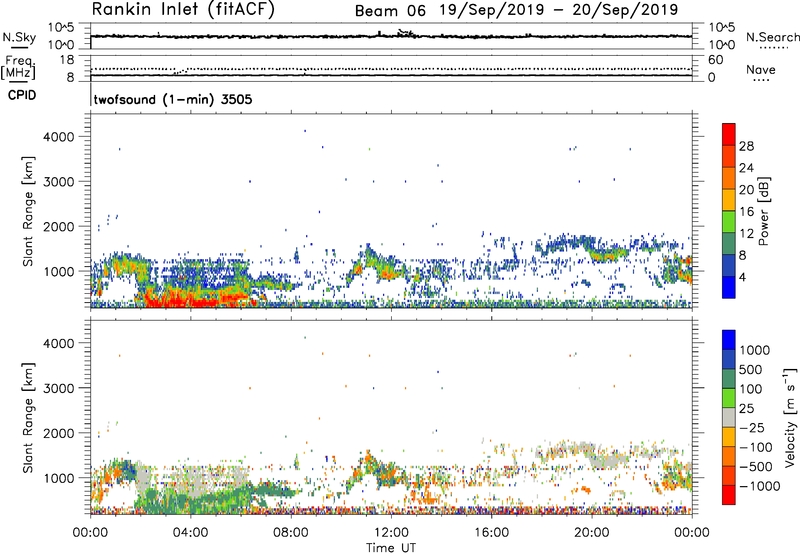This screenshot has width=800, height=554.
Task: Click the 04:00 time axis label
Action: pos(190,533)
